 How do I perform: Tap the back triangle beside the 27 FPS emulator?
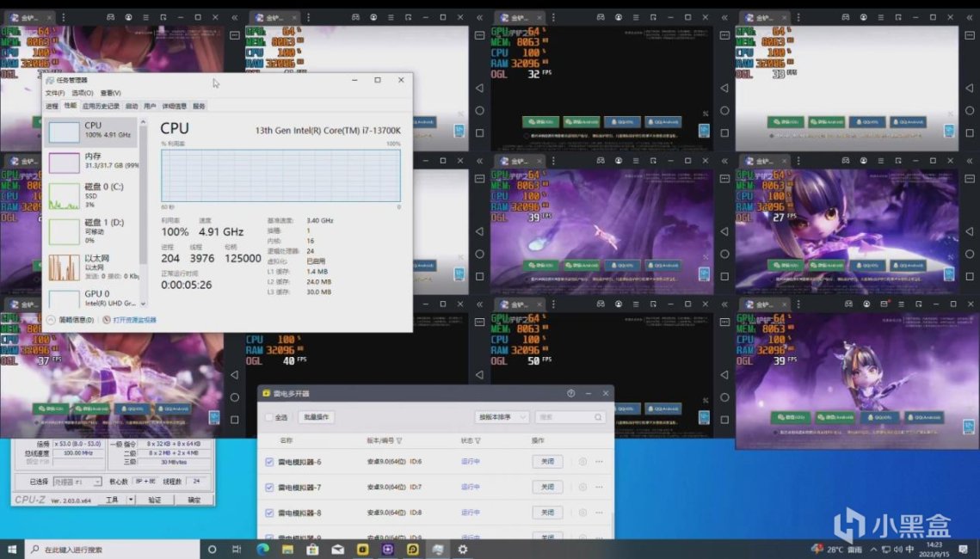970,231
